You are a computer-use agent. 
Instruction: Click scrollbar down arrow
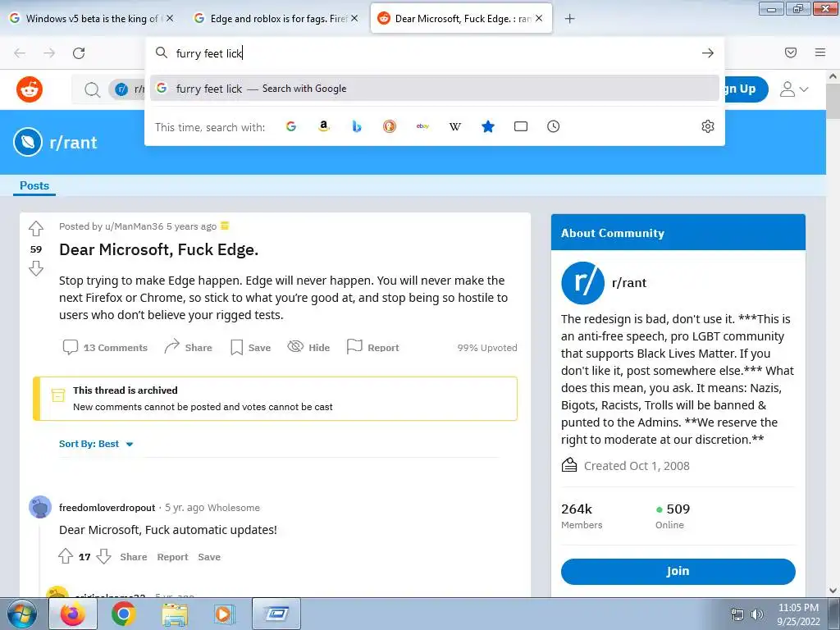coord(833,591)
